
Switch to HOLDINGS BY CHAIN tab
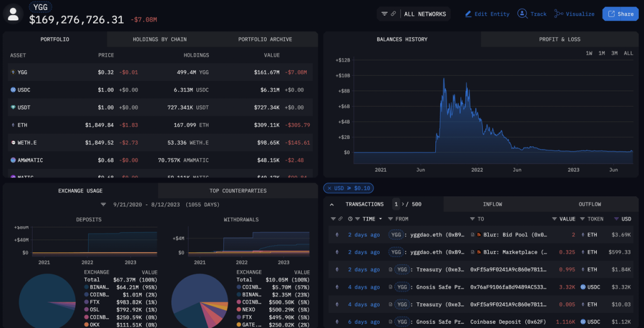[x=159, y=40]
